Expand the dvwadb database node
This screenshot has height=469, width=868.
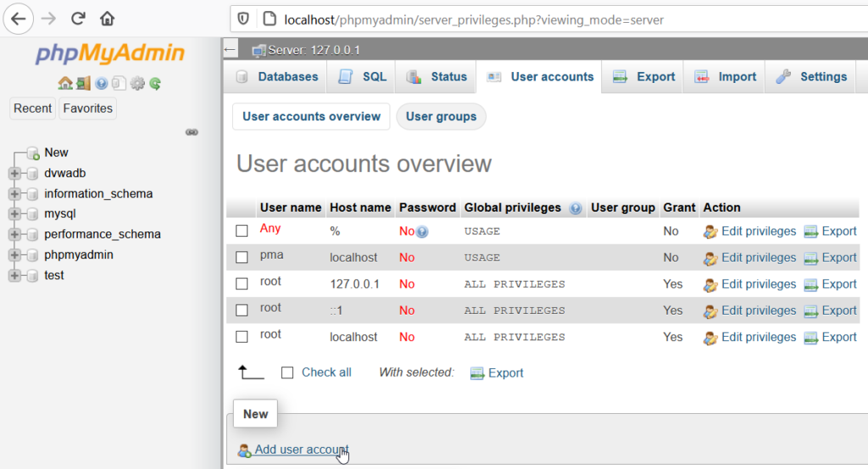[15, 173]
